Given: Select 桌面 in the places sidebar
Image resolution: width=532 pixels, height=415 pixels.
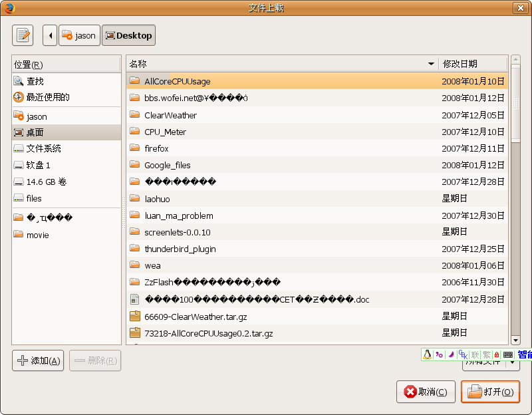Looking at the screenshot, I should 66,132.
